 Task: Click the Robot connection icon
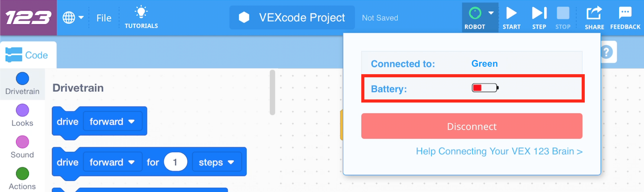(475, 13)
